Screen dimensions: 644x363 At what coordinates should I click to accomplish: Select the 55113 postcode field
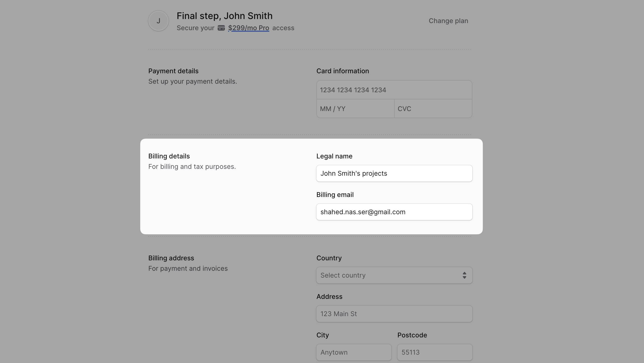(434, 352)
